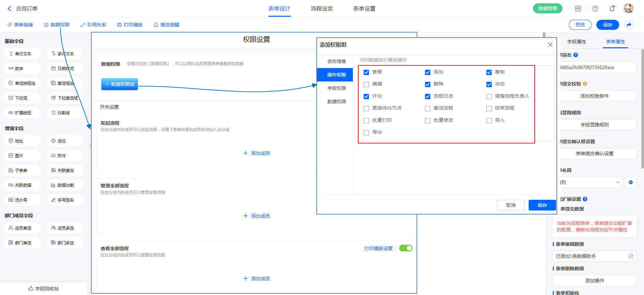Switch to the 流程设定 tab

click(x=322, y=9)
